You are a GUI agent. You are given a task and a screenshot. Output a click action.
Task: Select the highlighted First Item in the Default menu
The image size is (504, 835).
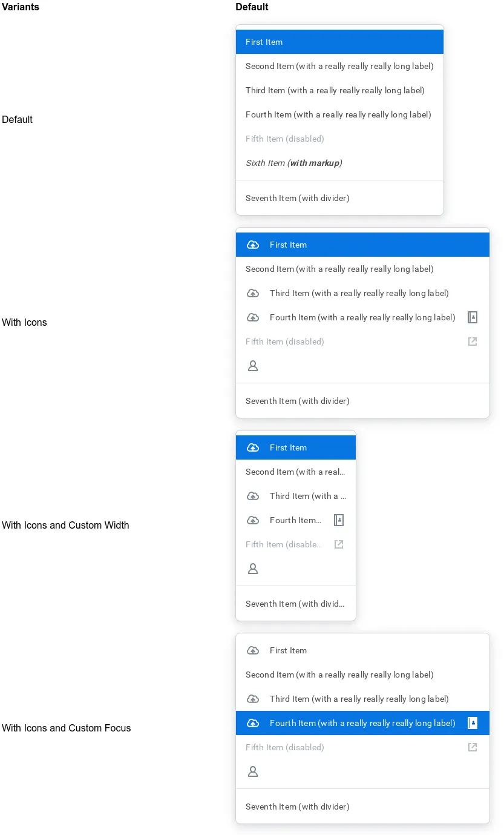339,42
